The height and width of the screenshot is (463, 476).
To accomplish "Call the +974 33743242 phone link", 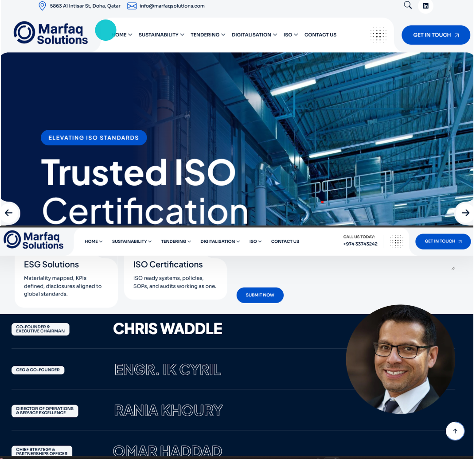I will click(x=360, y=244).
